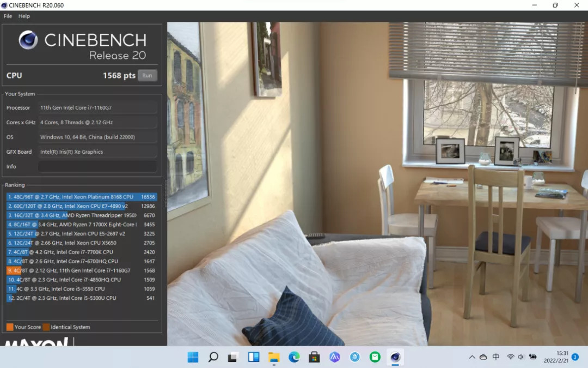Select ranking row Xeon Platinum 8168 CPU

tap(81, 197)
